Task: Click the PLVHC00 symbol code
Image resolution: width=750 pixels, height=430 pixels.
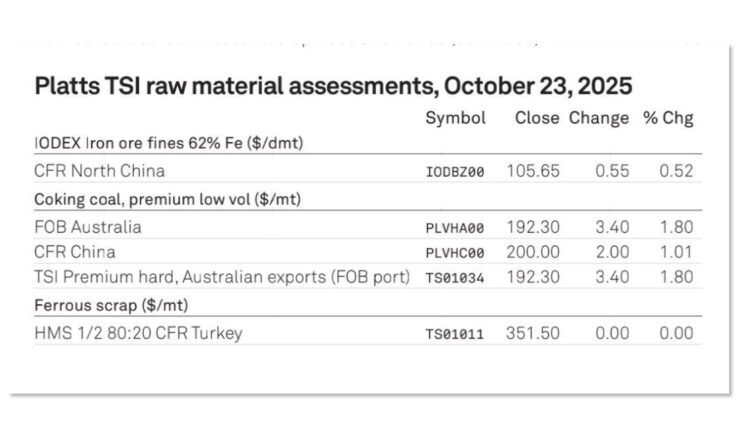Action: (455, 253)
